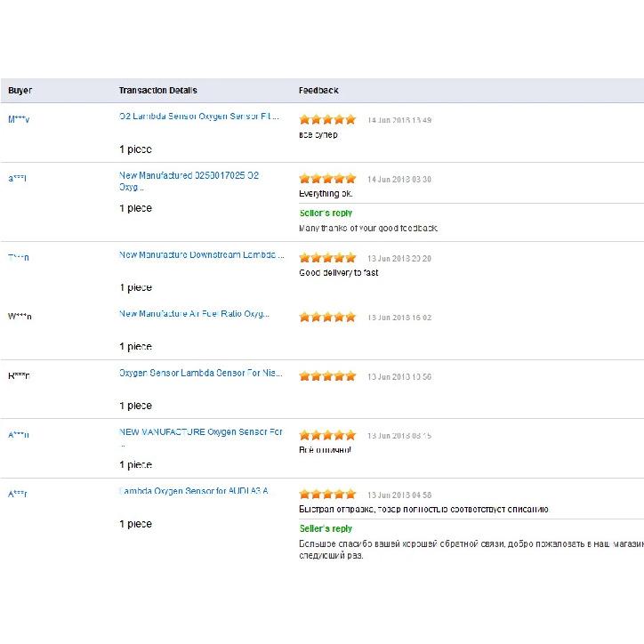Open buyer a***l profile link

tap(17, 179)
